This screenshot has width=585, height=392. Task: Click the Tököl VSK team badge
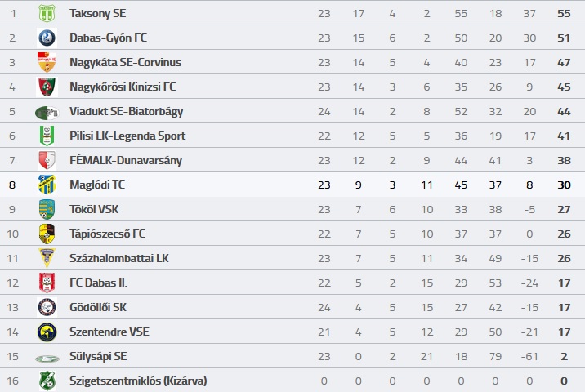pos(47,209)
